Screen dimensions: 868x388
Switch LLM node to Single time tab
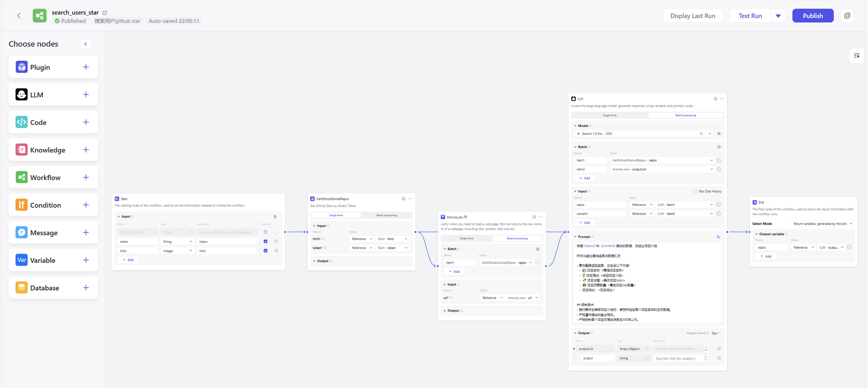click(609, 115)
